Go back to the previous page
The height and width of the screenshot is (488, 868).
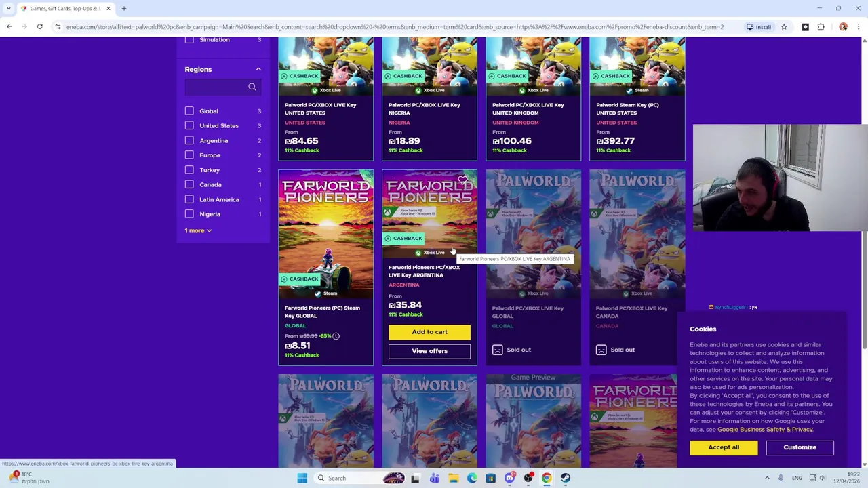click(9, 26)
